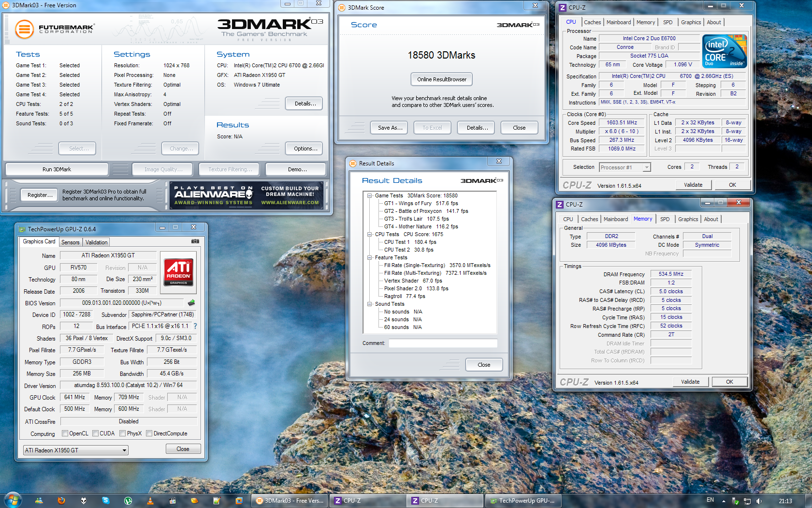Click the Close button in GPU-Z

[x=183, y=449]
